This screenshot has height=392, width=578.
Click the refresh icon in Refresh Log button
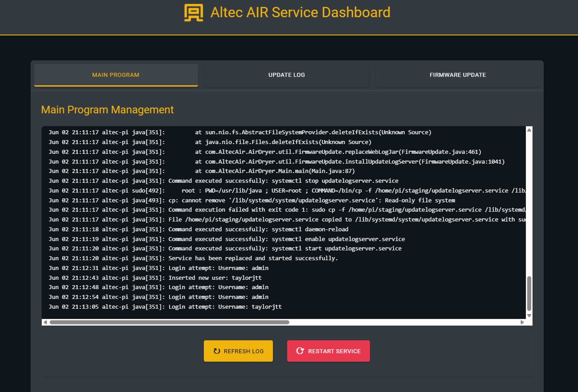[217, 351]
